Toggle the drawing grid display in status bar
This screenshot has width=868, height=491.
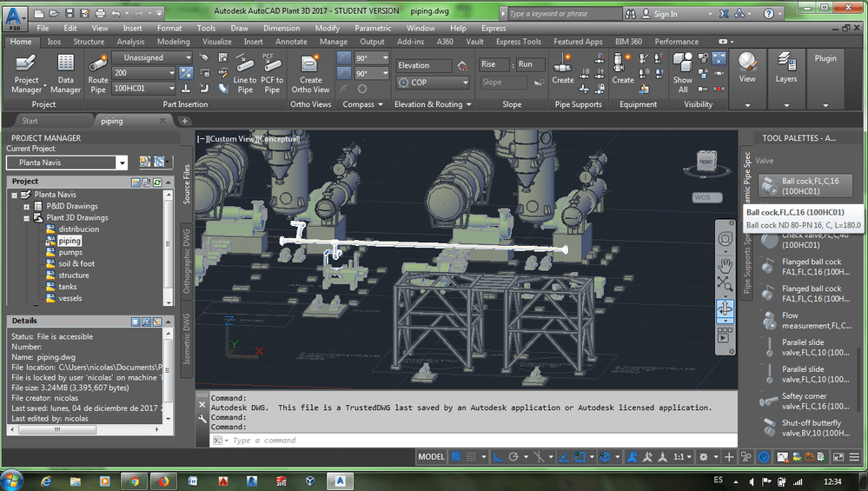coord(457,456)
